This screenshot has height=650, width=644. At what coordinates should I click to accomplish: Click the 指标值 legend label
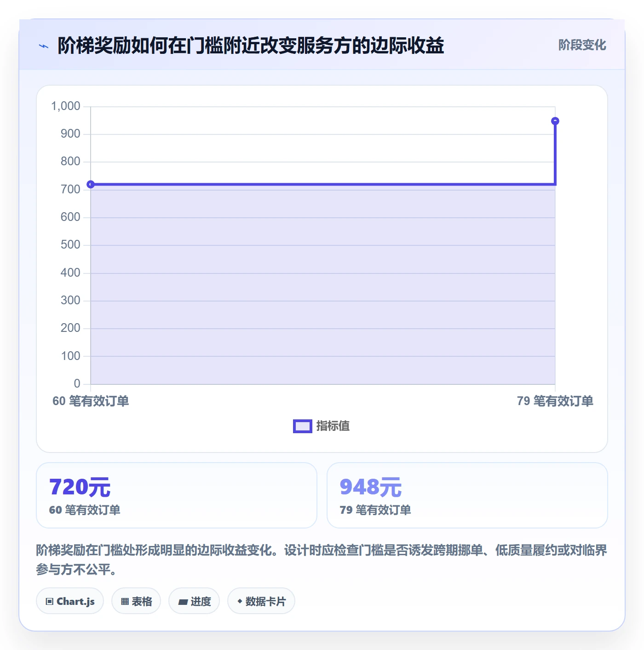(333, 426)
